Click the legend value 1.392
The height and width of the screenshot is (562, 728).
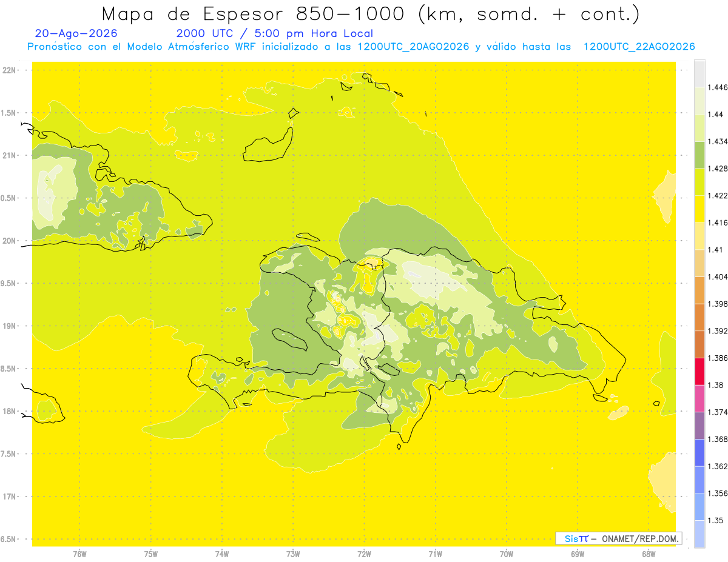[718, 331]
